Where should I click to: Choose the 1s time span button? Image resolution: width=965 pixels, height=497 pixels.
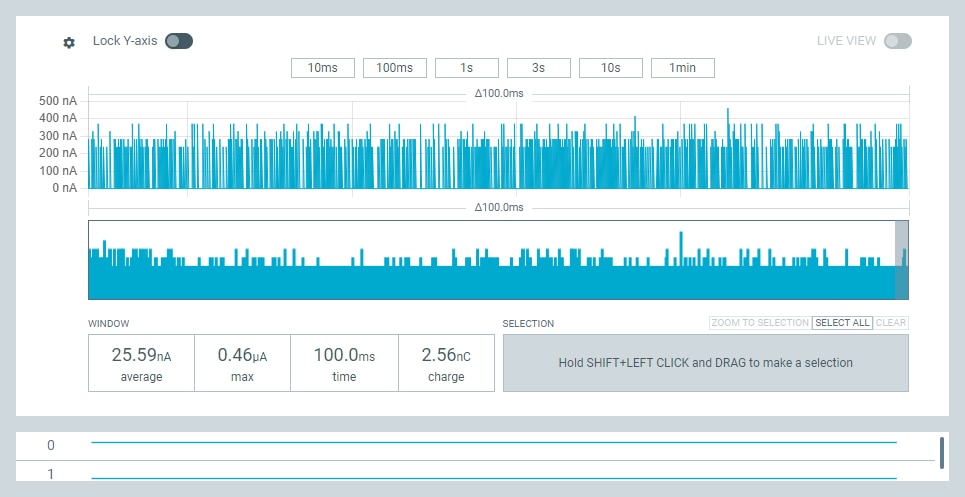coord(467,68)
